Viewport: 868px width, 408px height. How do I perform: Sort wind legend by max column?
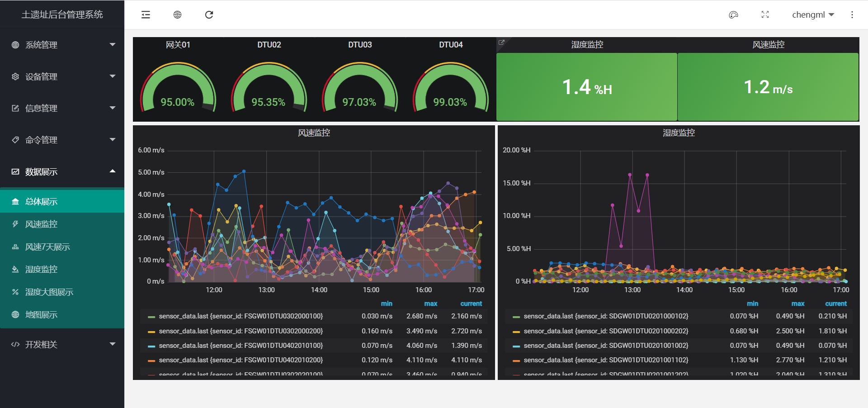click(430, 304)
